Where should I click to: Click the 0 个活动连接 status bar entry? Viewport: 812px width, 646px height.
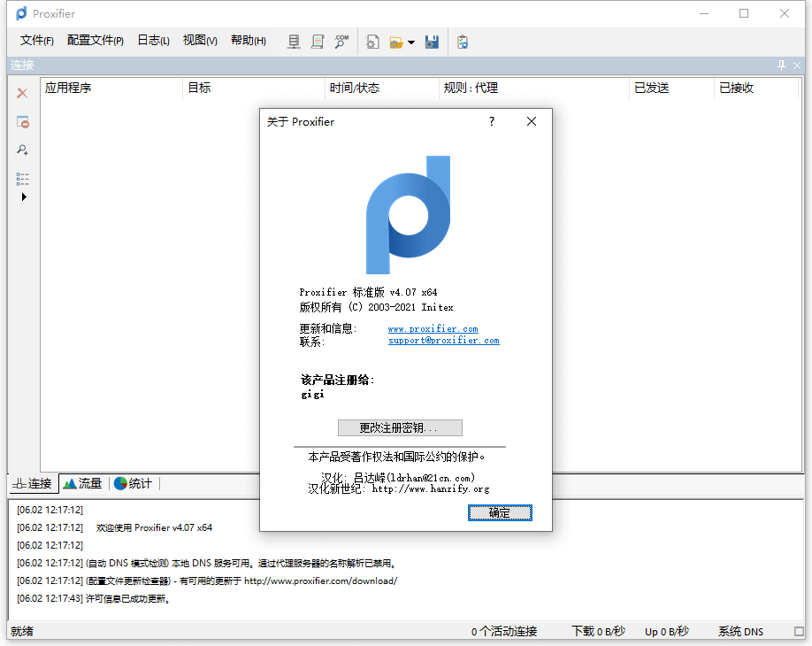504,631
